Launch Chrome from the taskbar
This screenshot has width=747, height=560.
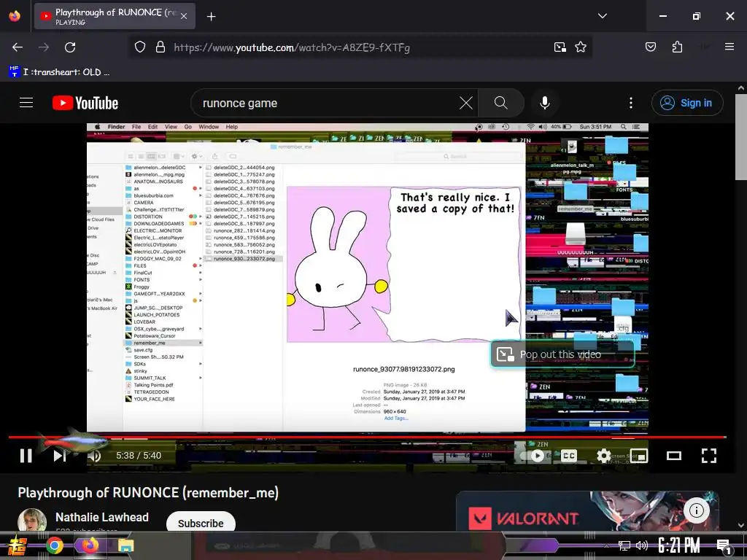click(x=55, y=545)
